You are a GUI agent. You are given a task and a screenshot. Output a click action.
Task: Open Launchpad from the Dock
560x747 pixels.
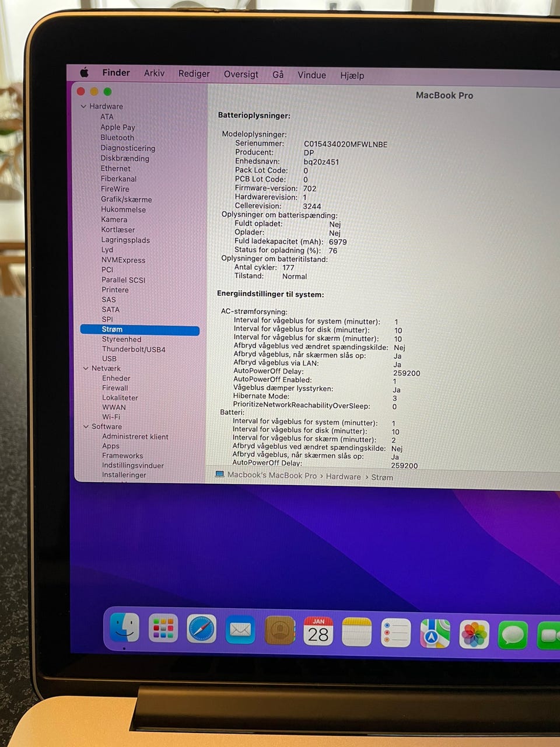click(163, 629)
